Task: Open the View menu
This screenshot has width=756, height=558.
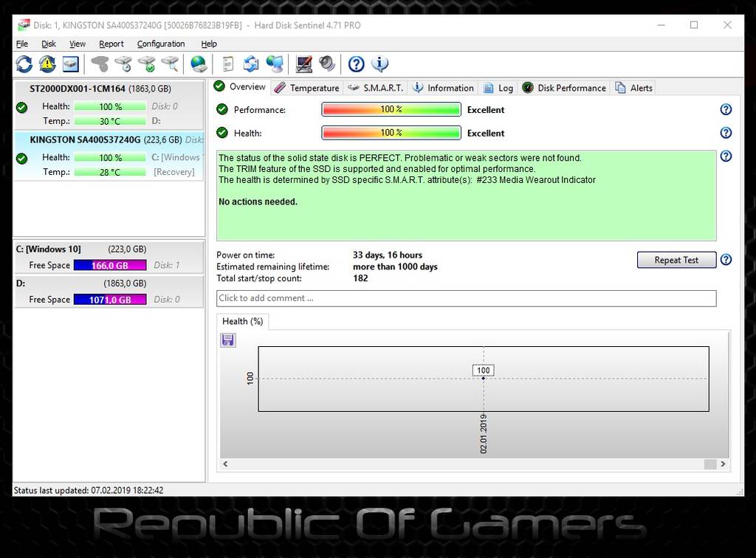Action: pyautogui.click(x=77, y=44)
